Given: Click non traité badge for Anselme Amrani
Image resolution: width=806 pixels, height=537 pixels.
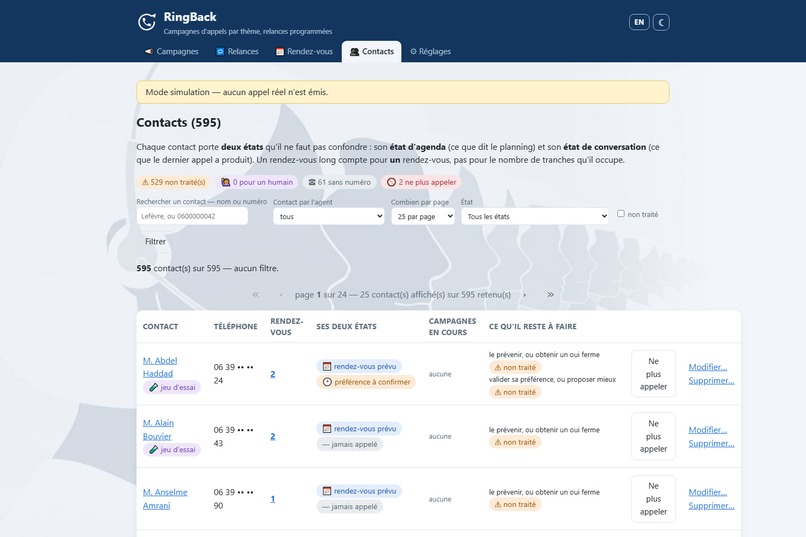Looking at the screenshot, I should pos(515,505).
